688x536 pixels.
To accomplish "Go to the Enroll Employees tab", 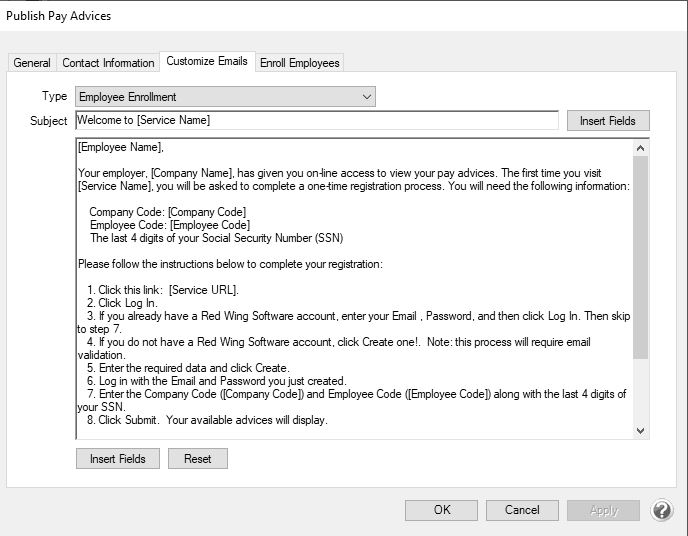I will click(300, 63).
